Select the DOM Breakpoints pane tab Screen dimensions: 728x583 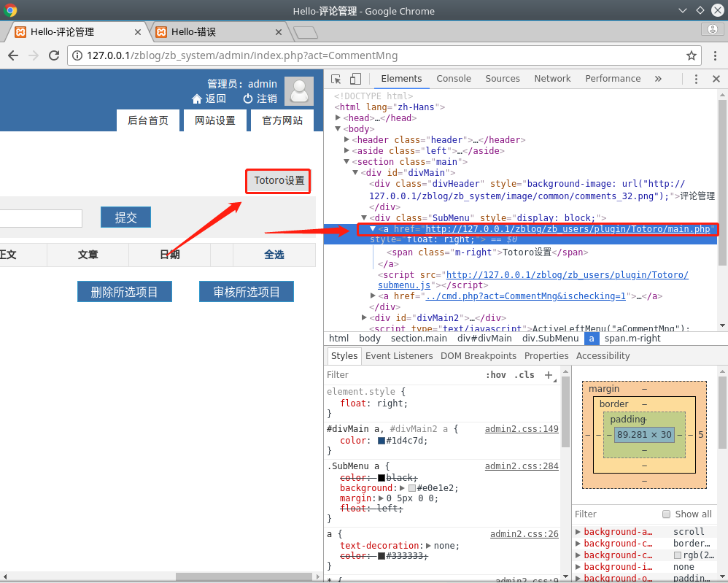pyautogui.click(x=479, y=356)
